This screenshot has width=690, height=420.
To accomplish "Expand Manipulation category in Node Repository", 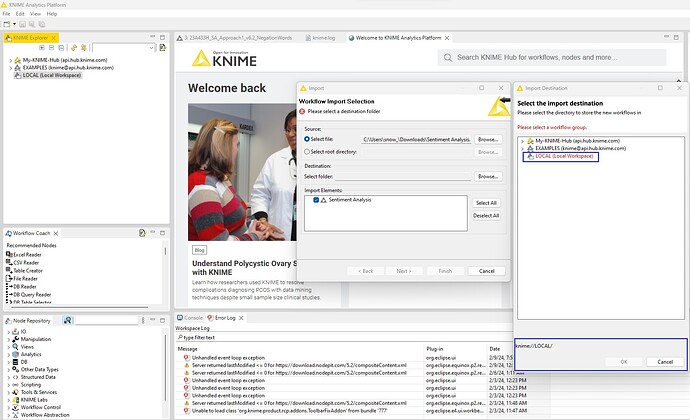I will click(9, 339).
